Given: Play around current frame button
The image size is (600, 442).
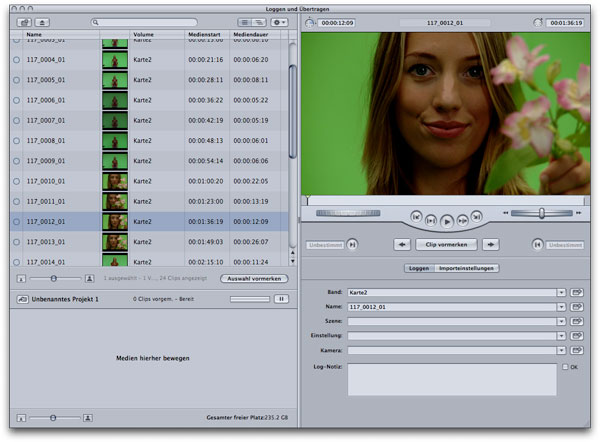Looking at the screenshot, I should tap(463, 220).
